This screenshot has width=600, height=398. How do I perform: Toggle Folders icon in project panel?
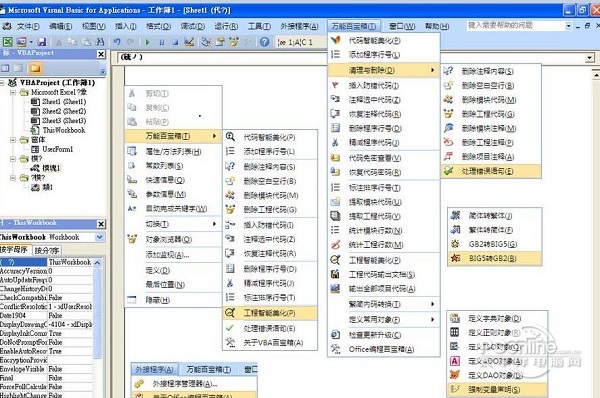(x=35, y=69)
